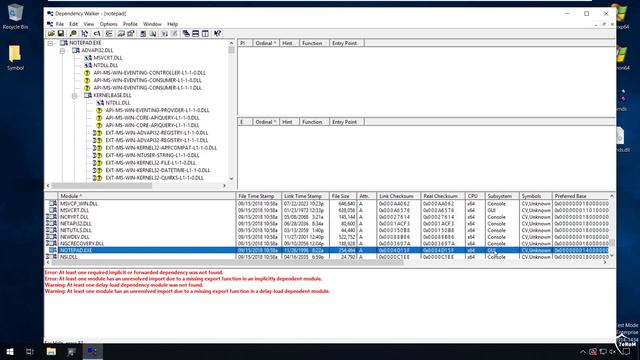
Task: Click the Subsystem column header
Action: [502, 196]
